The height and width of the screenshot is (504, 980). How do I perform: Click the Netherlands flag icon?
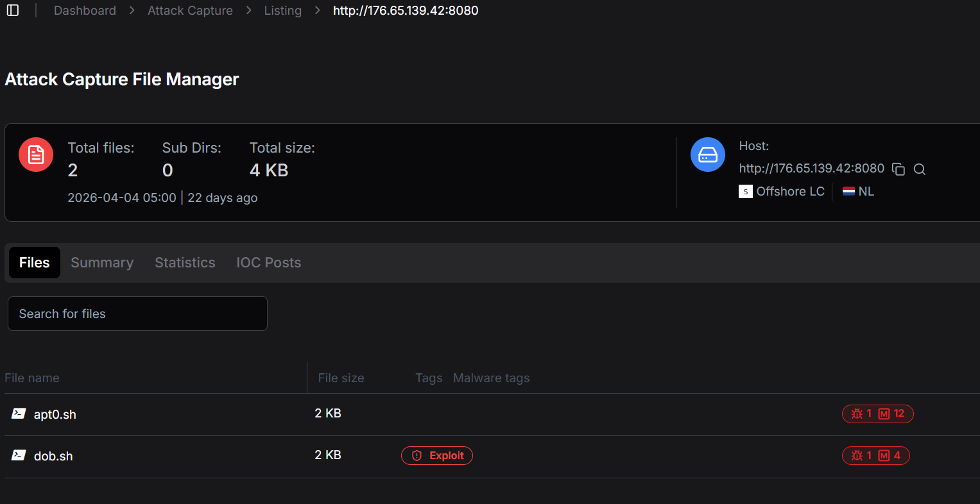848,191
